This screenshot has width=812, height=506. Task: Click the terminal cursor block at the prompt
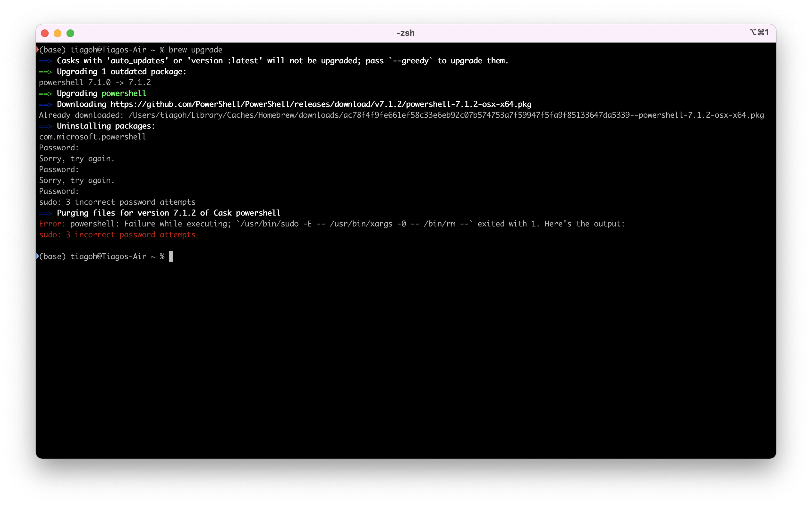coord(171,256)
